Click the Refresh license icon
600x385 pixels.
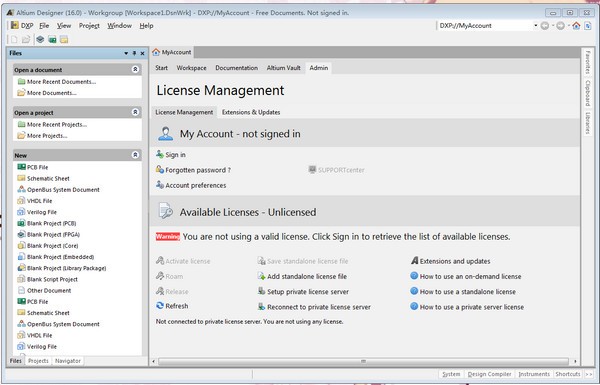(160, 306)
